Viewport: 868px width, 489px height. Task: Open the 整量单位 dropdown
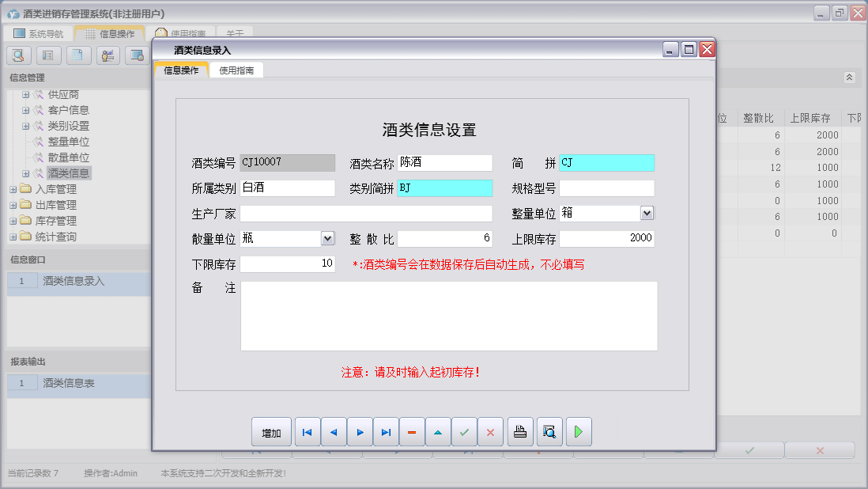pyautogui.click(x=647, y=213)
